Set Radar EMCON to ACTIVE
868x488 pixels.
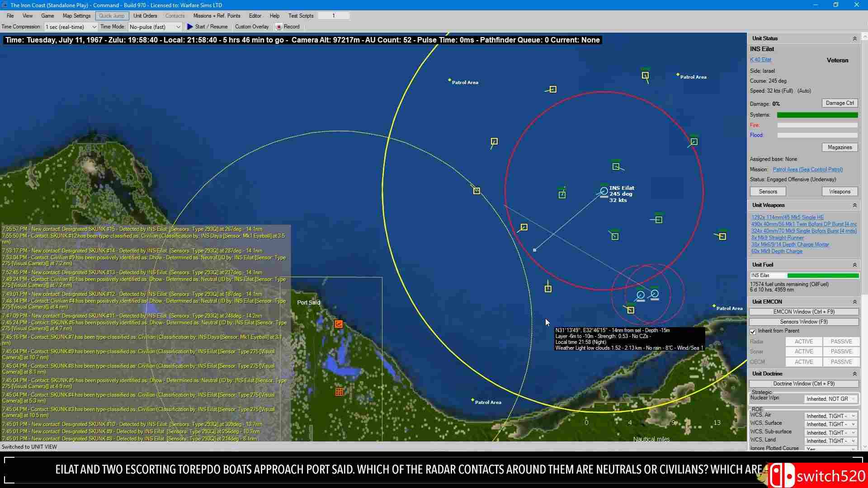tap(803, 342)
